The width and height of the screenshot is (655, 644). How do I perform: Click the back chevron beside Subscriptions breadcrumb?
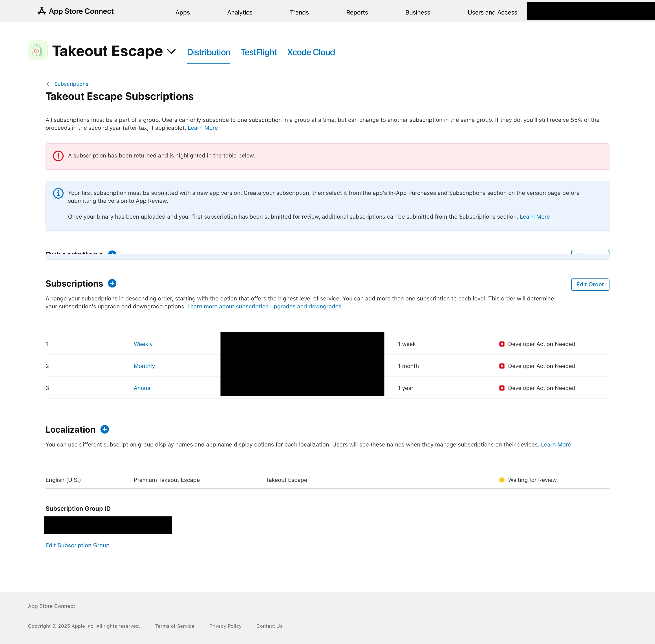coord(48,84)
